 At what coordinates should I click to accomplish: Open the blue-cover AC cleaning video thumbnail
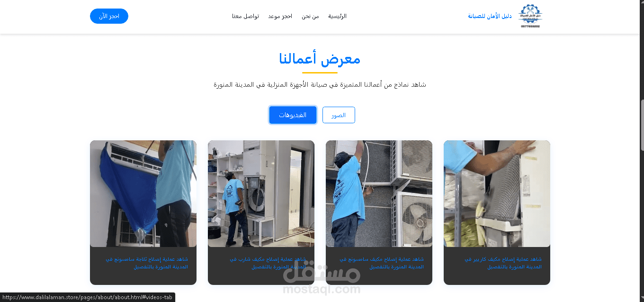(143, 193)
